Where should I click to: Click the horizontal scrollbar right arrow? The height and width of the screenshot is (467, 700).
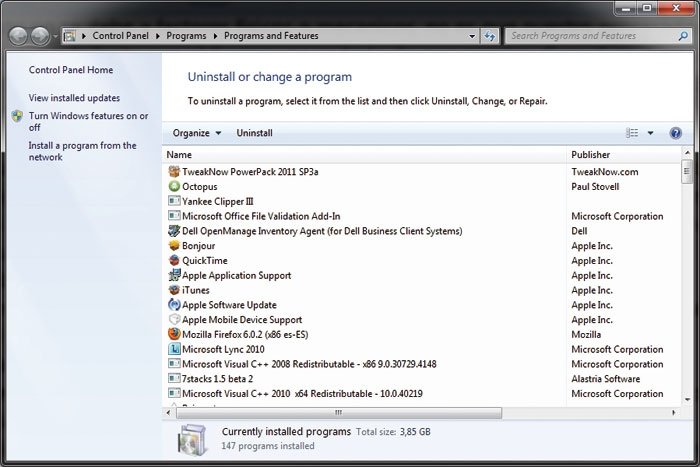[x=673, y=413]
